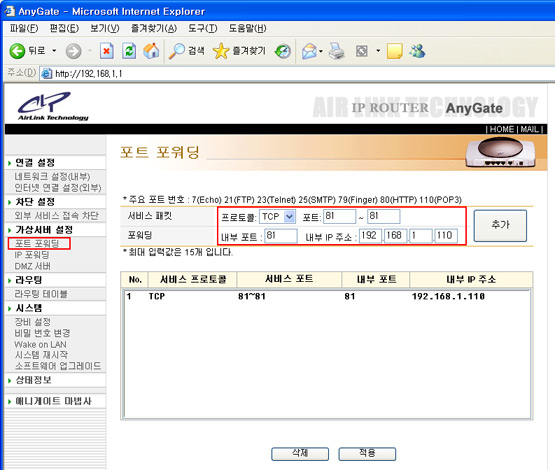555x470 pixels.
Task: Click the start port field after 포트:
Action: (x=340, y=217)
